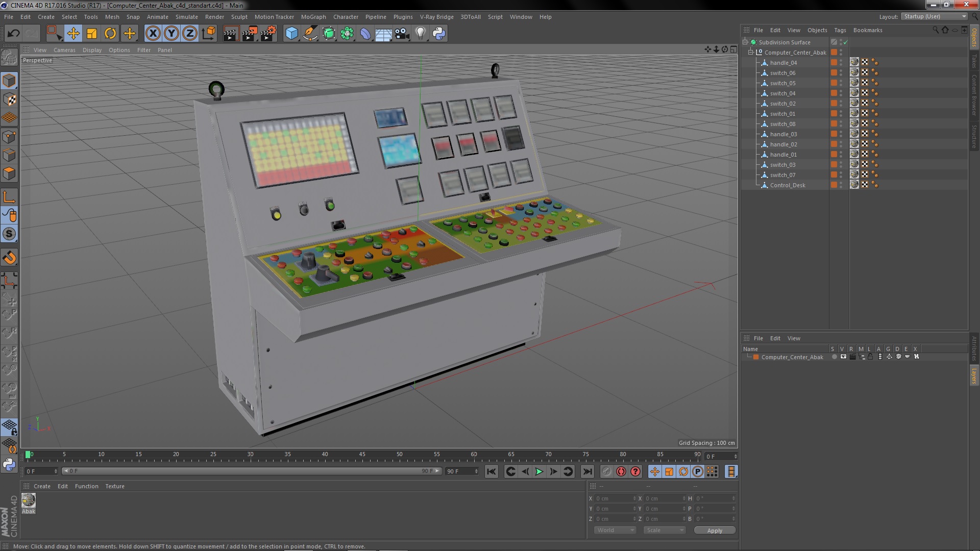Click the Undo arrow icon
980x551 pixels.
coord(13,34)
